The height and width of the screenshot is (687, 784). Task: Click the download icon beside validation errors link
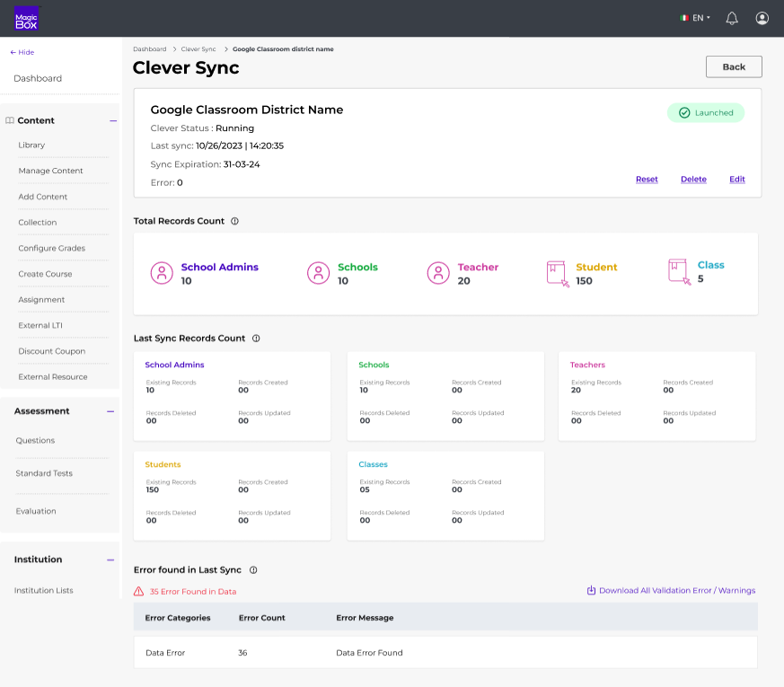coord(591,591)
